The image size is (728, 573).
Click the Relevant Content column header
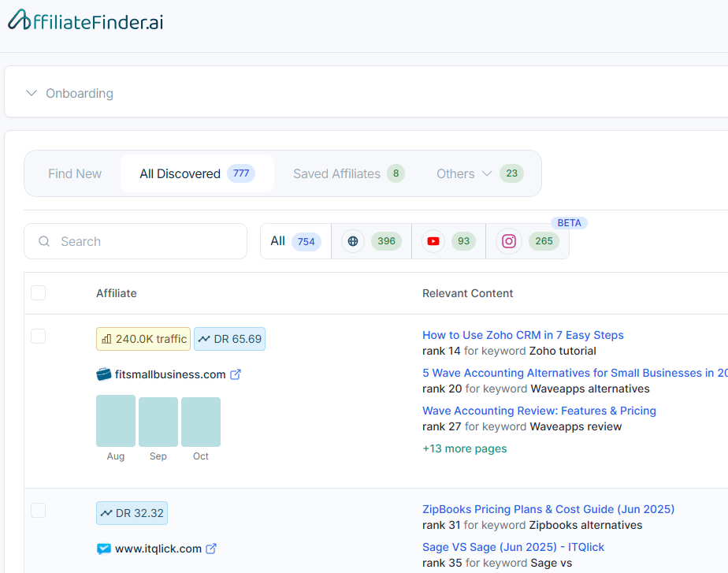click(x=467, y=293)
